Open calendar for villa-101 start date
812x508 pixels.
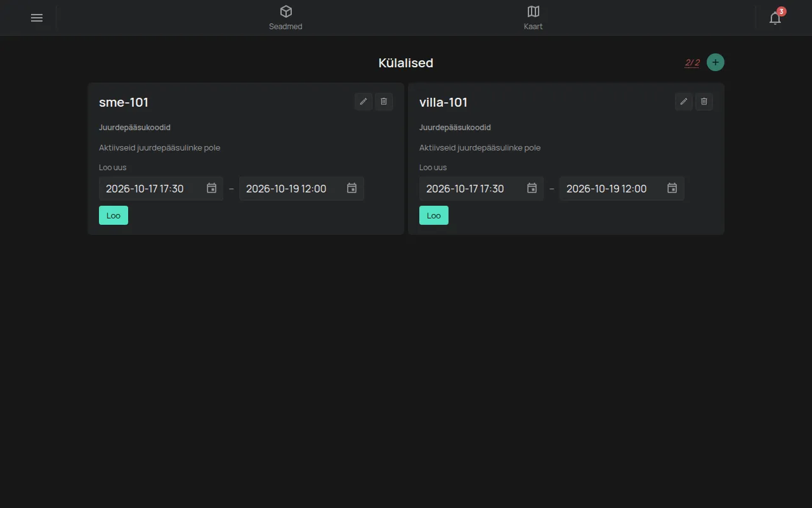tap(532, 189)
